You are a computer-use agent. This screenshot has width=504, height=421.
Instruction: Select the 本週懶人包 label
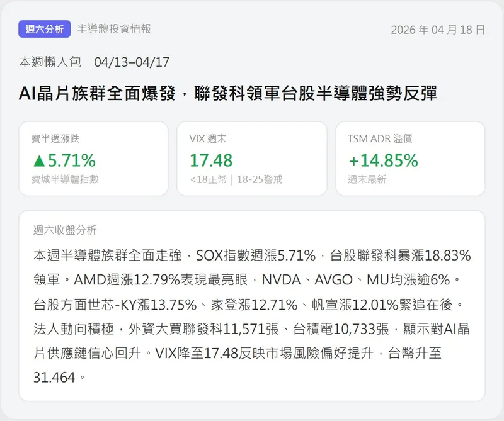[x=50, y=62]
